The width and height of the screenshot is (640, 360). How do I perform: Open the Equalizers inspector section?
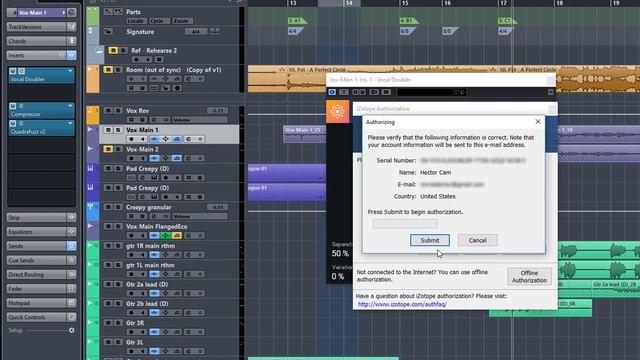[x=36, y=232]
